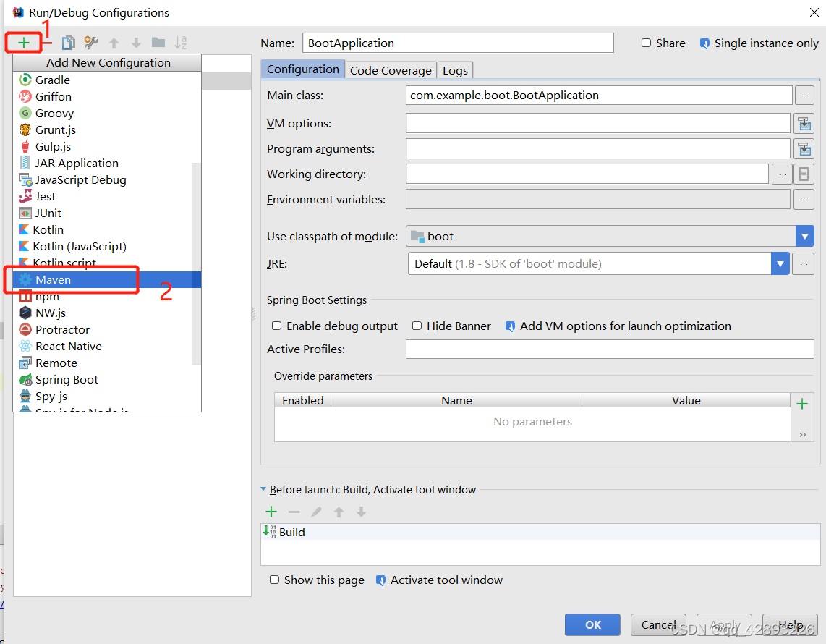The height and width of the screenshot is (644, 826).
Task: Edit Environment variables ellipsis button
Action: point(804,200)
